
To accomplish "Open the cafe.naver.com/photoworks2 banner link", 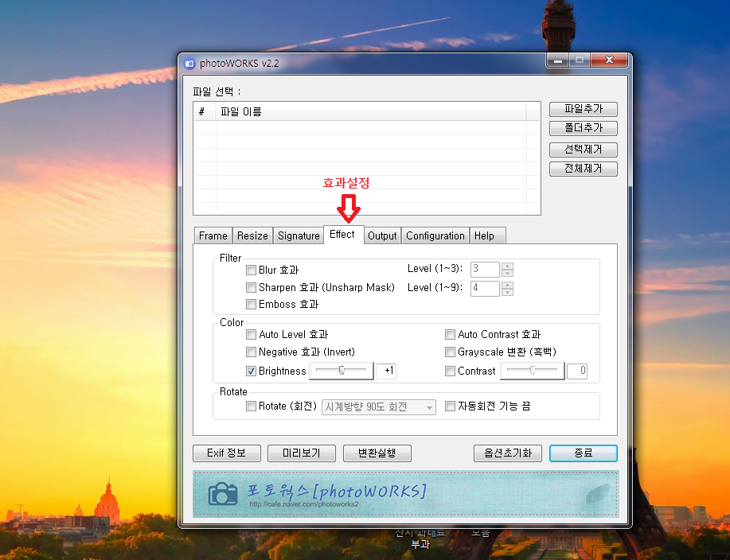I will click(303, 504).
